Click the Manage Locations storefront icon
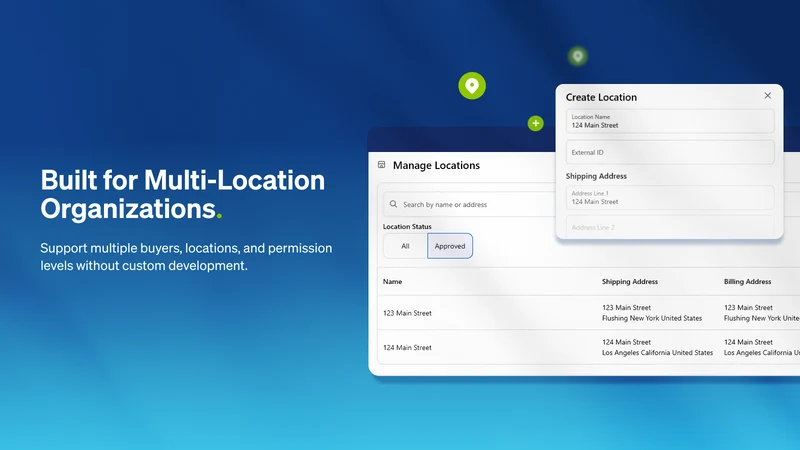This screenshot has width=800, height=450. (x=381, y=165)
